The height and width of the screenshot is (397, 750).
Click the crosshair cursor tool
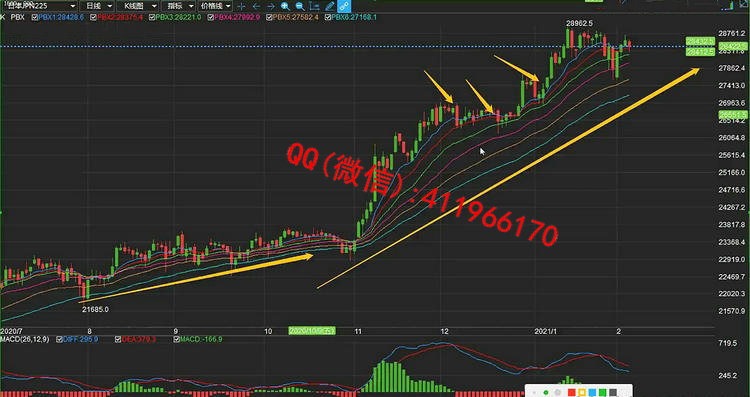point(241,6)
